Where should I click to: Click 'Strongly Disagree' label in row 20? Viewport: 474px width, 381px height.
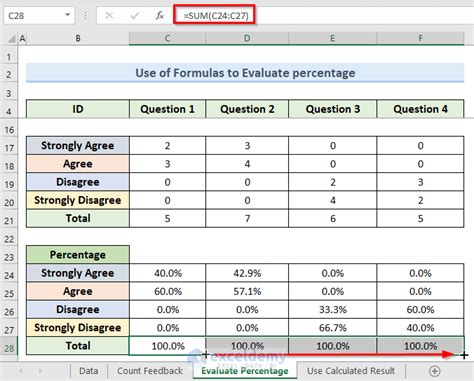78,200
